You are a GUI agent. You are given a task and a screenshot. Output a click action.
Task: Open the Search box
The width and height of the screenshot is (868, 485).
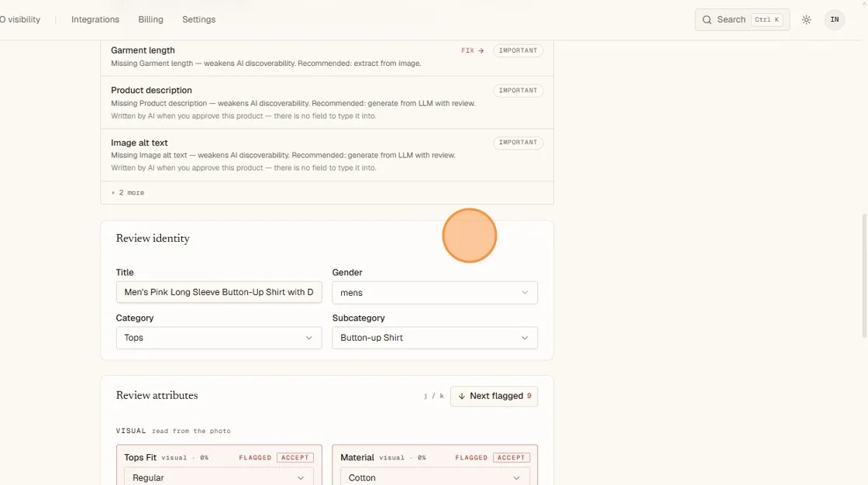pos(742,19)
